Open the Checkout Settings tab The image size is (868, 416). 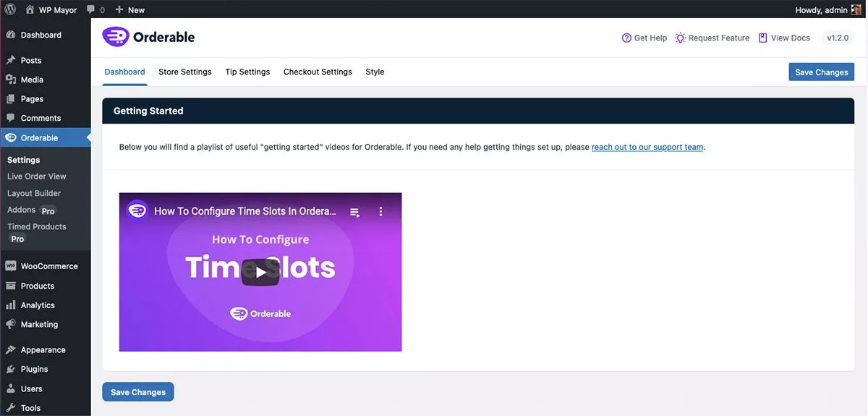(318, 72)
